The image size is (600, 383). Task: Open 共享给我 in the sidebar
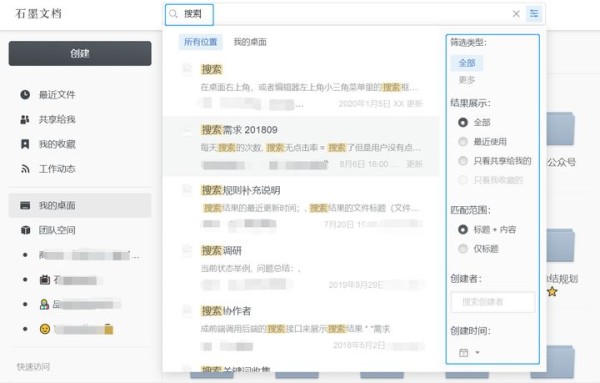click(57, 119)
